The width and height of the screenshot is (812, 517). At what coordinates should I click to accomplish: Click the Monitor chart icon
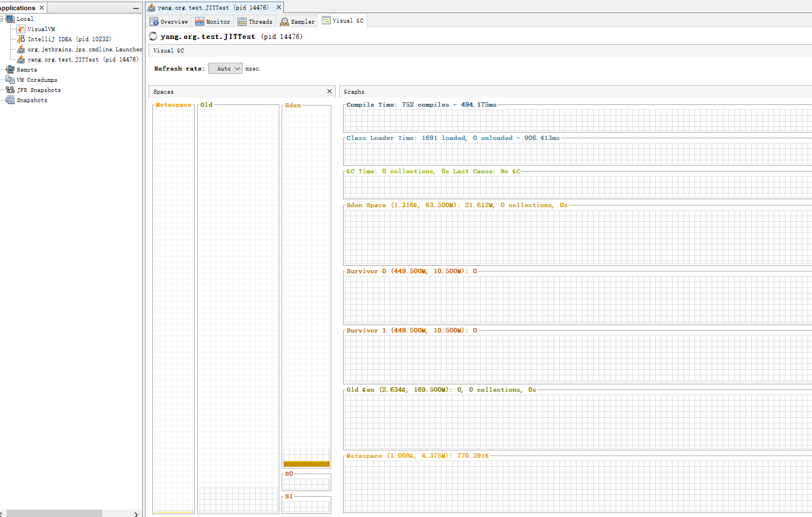tap(200, 21)
